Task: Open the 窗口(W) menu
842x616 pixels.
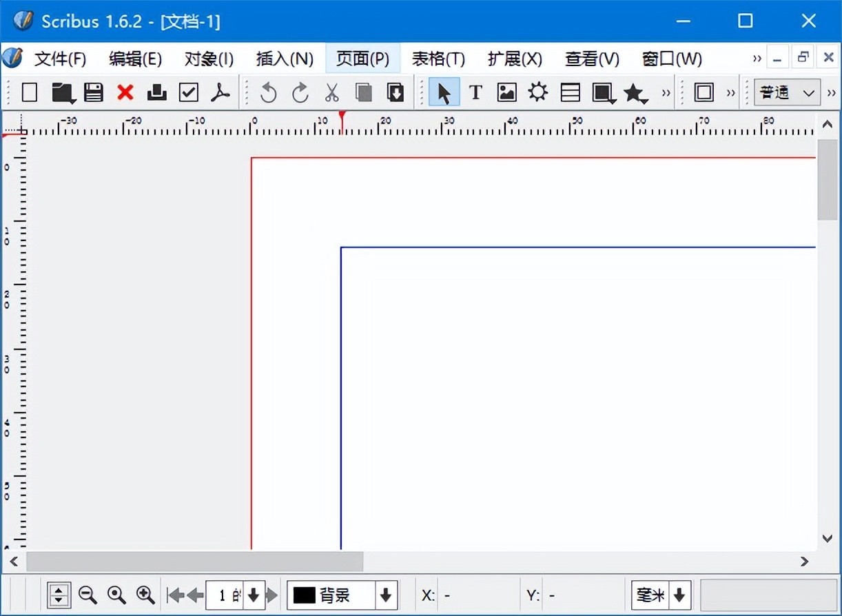Action: coord(672,59)
